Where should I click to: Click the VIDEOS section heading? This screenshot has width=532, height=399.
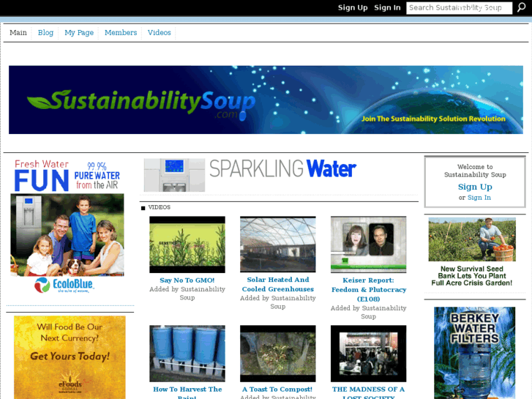(x=159, y=207)
